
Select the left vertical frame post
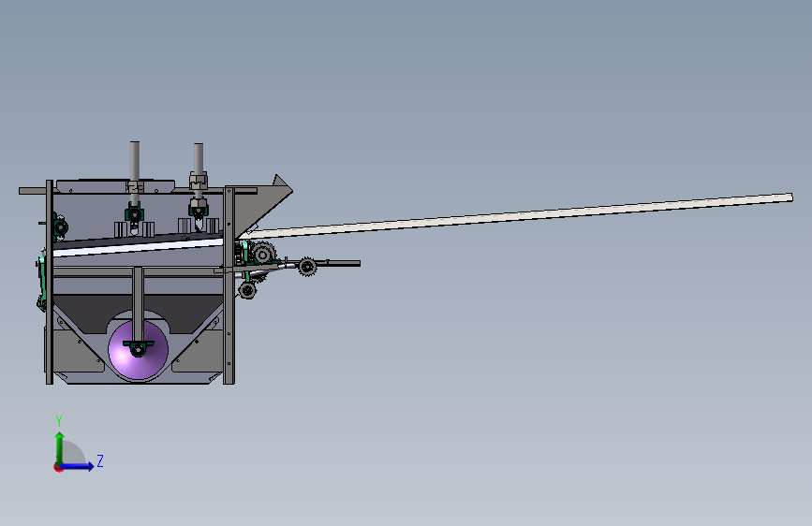coord(50,282)
